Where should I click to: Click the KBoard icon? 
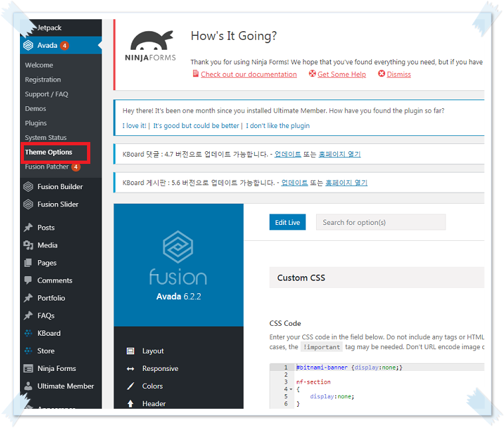(x=29, y=333)
